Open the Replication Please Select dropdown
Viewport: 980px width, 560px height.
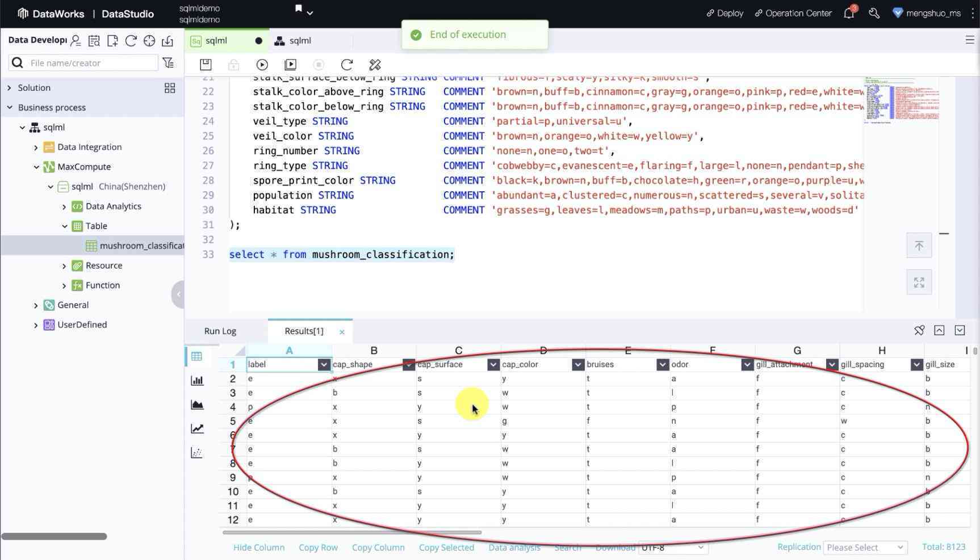[x=865, y=548]
